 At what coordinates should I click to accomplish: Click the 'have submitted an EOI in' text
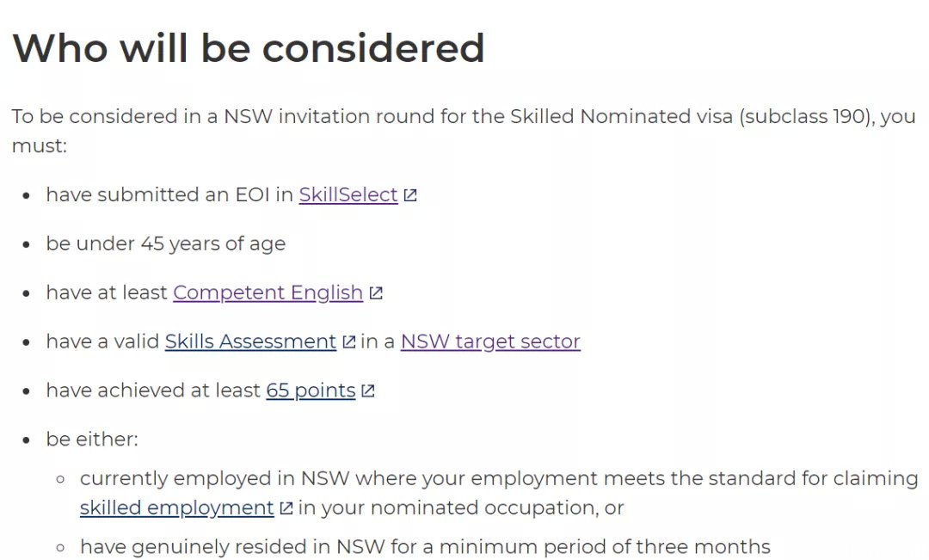coord(169,195)
